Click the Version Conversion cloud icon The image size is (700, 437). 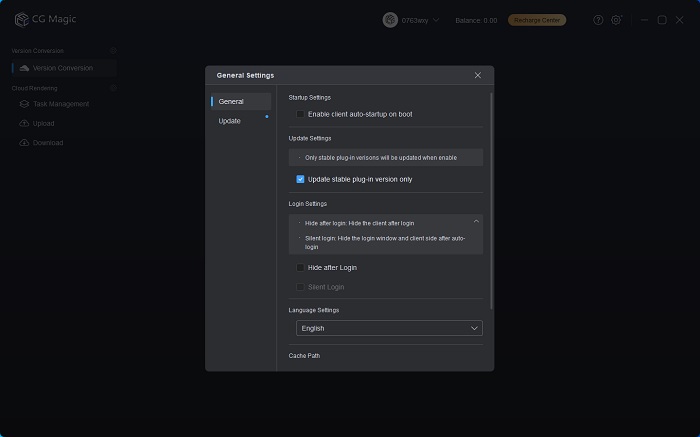click(24, 68)
